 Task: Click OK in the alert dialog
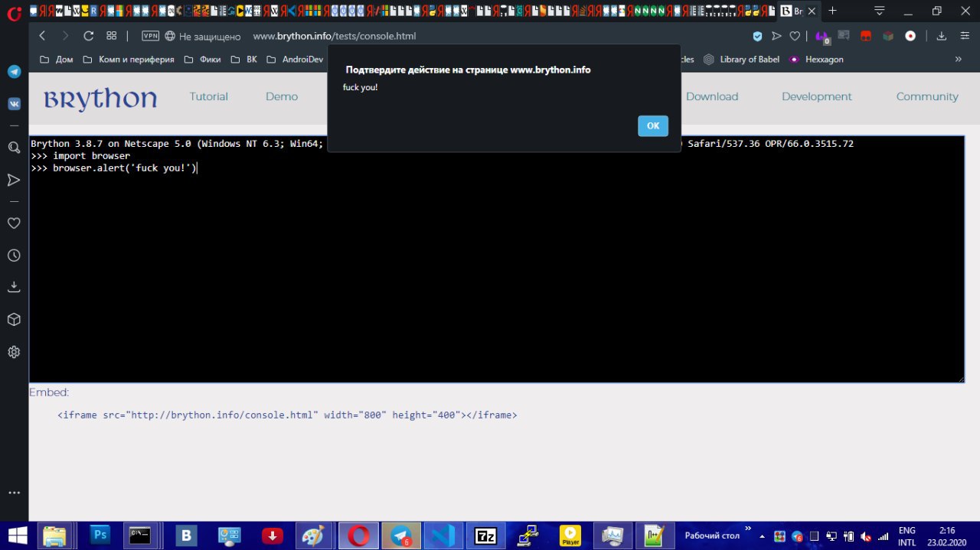point(652,126)
